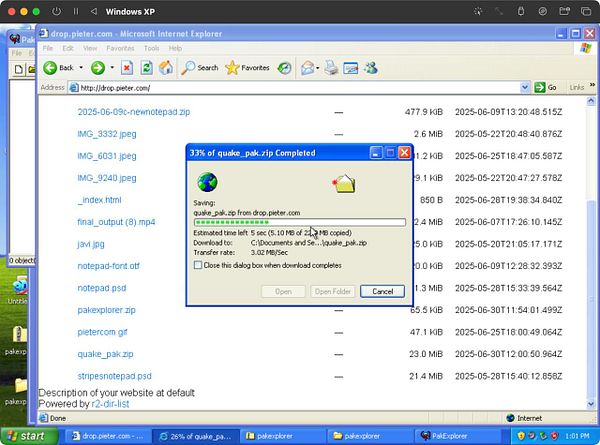Open the Favorites star in toolbar
The width and height of the screenshot is (600, 445).
coord(247,68)
